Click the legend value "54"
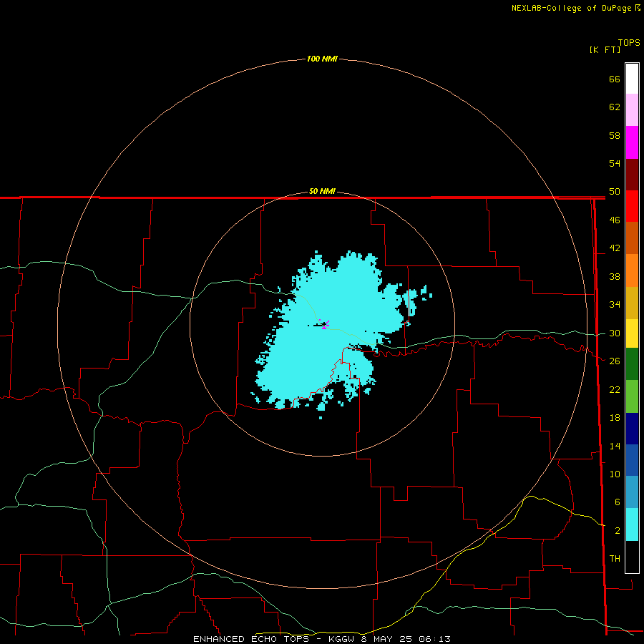 pyautogui.click(x=615, y=163)
